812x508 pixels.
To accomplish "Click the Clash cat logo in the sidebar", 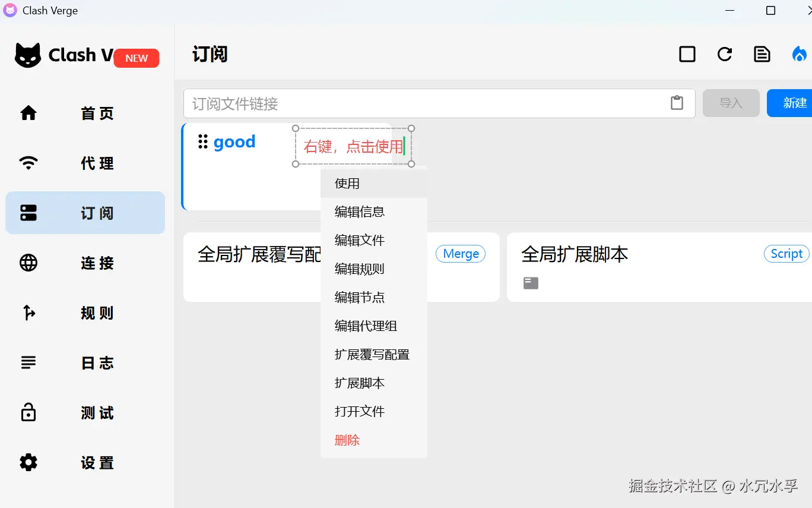I will 28,55.
